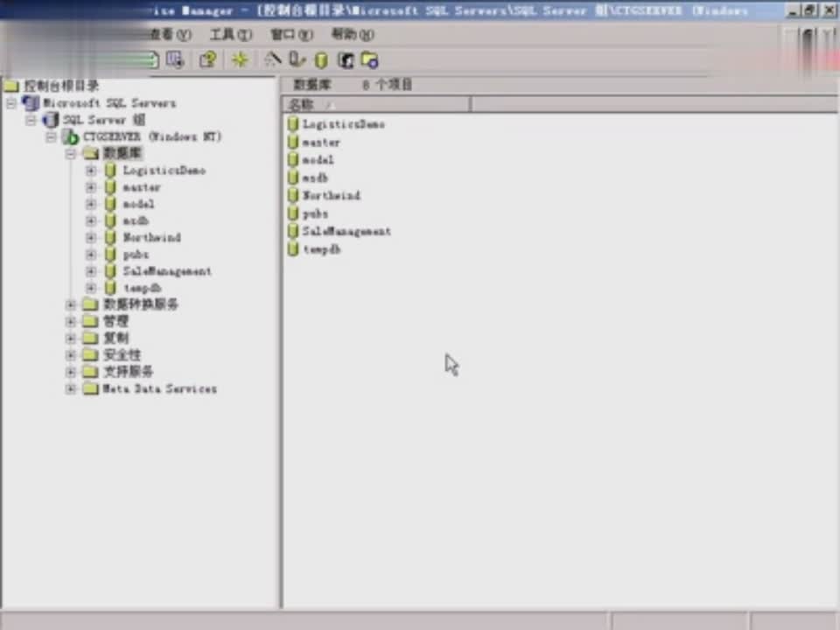Open the 查看(V) menu
Image resolution: width=840 pixels, height=630 pixels.
[x=171, y=35]
